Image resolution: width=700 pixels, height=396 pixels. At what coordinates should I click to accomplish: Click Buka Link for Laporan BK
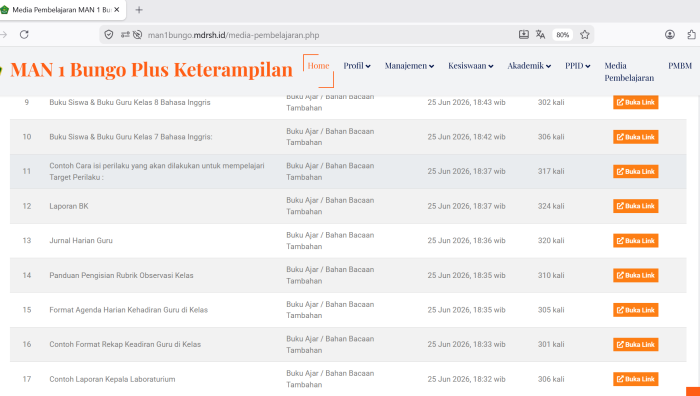(x=635, y=206)
